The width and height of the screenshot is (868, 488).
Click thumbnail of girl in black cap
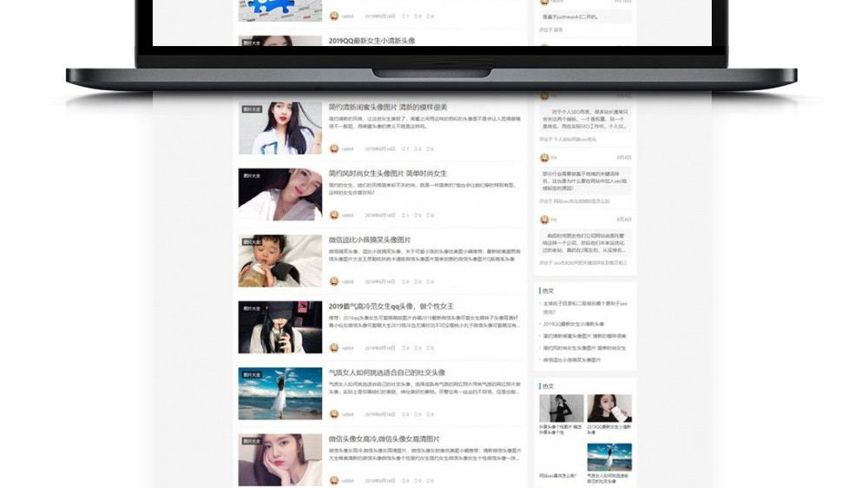280,327
